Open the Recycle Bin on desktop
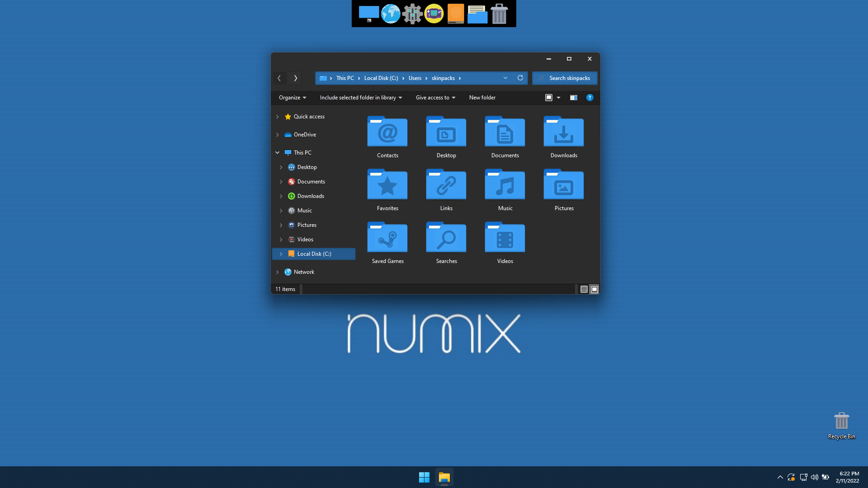Image resolution: width=868 pixels, height=488 pixels. (x=841, y=421)
